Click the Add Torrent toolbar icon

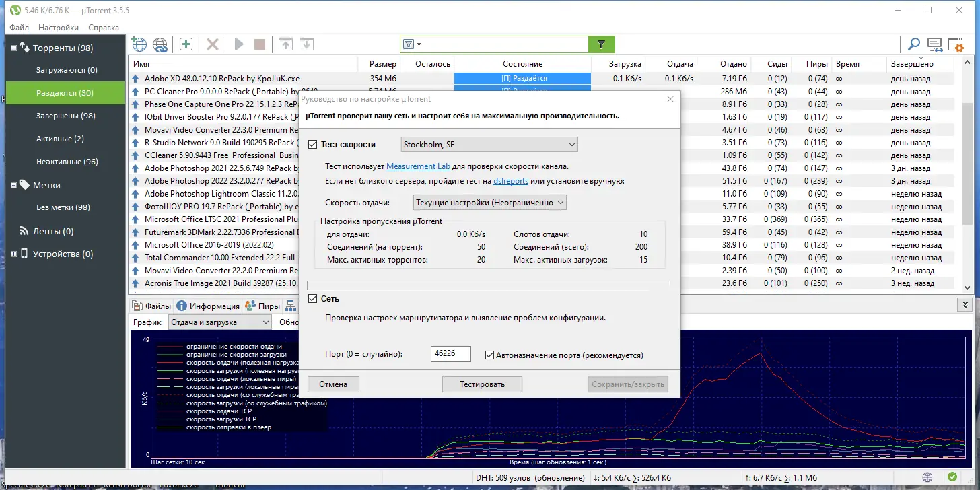139,44
